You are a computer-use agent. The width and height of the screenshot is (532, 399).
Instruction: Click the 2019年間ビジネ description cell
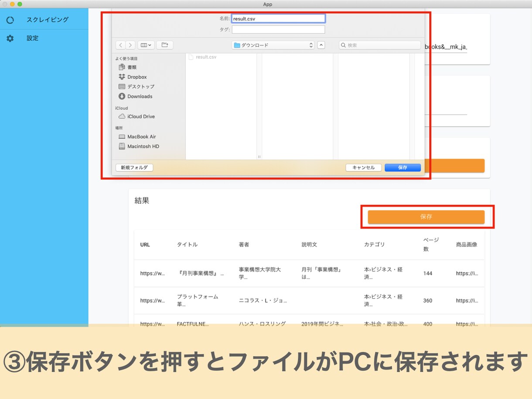[x=322, y=324]
